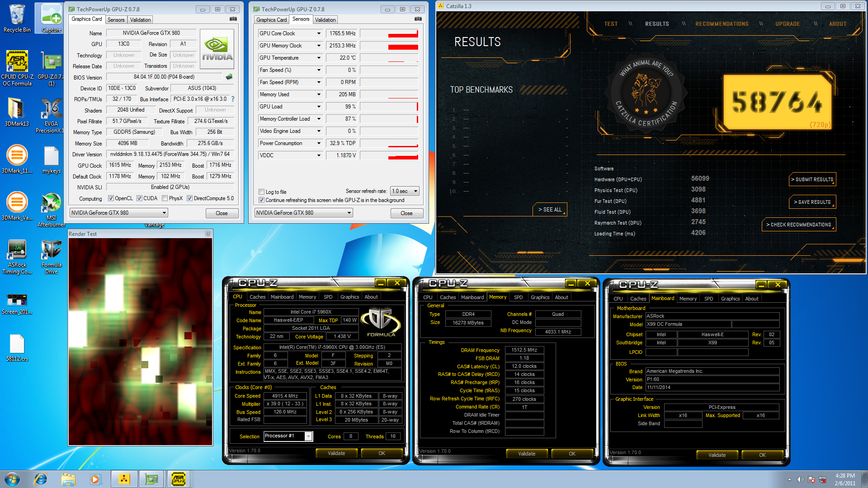Open the Formula Drive desktop shortcut
Viewport: 868px width, 488px height.
(51, 256)
